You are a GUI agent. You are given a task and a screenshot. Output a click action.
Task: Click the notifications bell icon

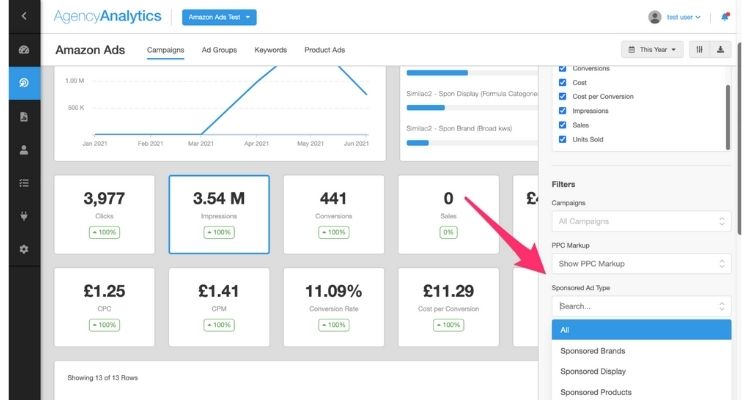[x=725, y=17]
